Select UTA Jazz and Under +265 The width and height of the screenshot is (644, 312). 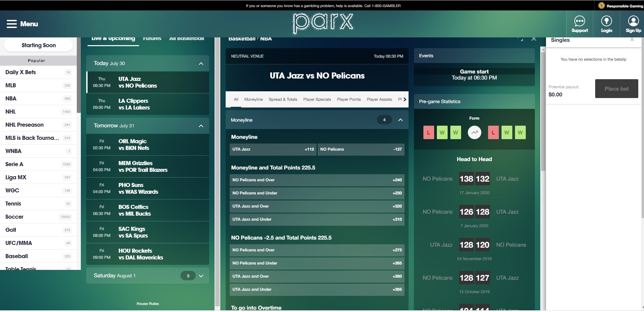[x=317, y=289]
